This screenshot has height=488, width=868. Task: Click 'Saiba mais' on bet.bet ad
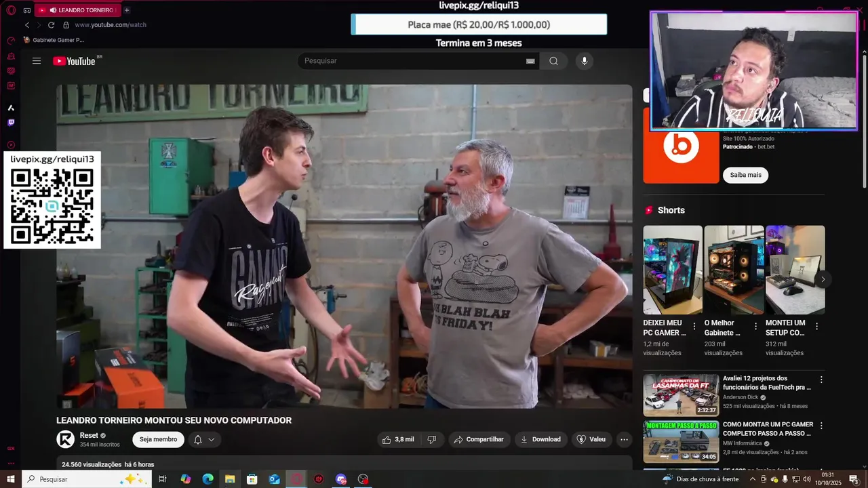click(x=745, y=175)
